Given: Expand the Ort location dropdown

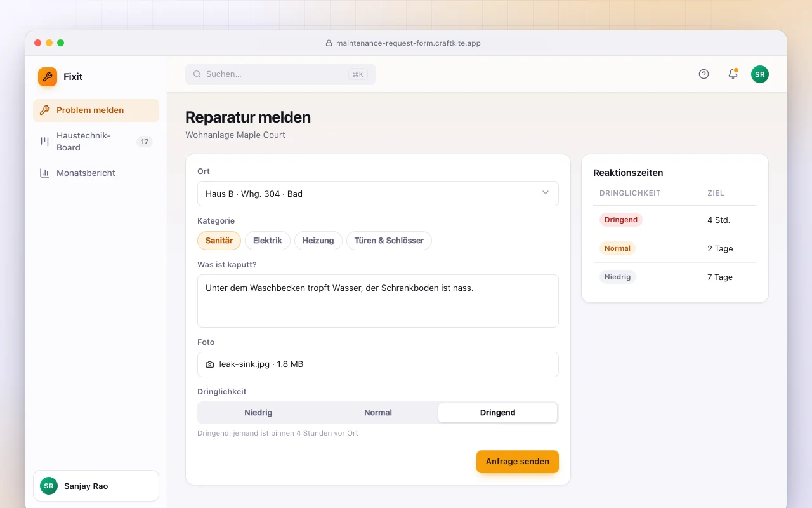Looking at the screenshot, I should 378,194.
